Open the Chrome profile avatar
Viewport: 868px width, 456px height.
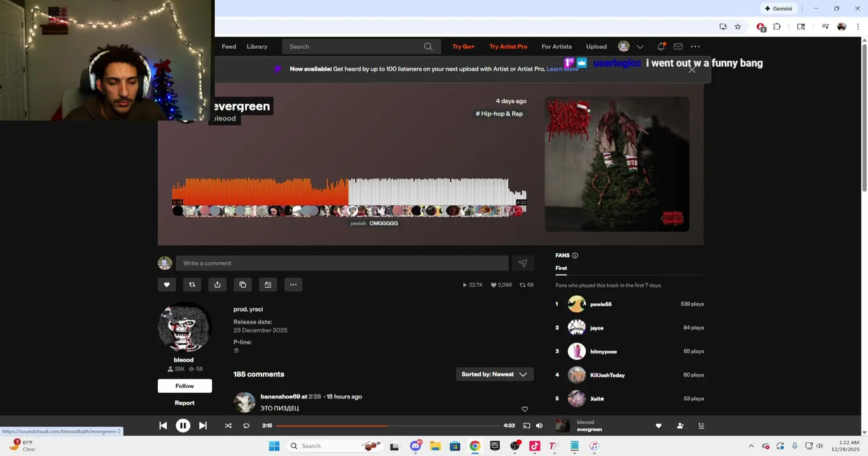coord(841,27)
